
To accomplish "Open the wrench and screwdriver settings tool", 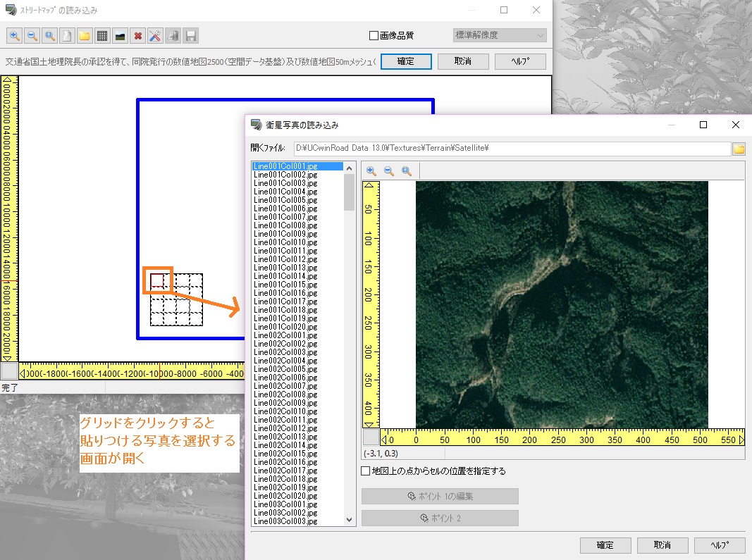I will pyautogui.click(x=156, y=35).
